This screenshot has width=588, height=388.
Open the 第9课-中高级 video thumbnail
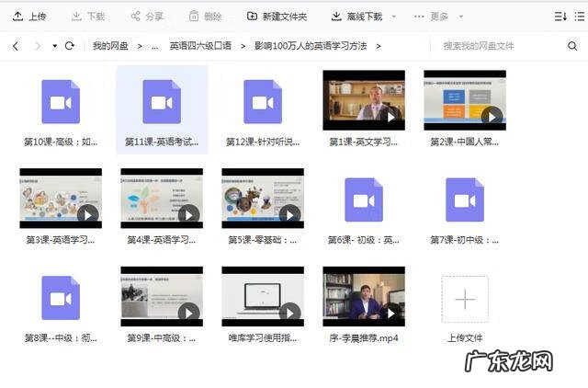coord(162,296)
